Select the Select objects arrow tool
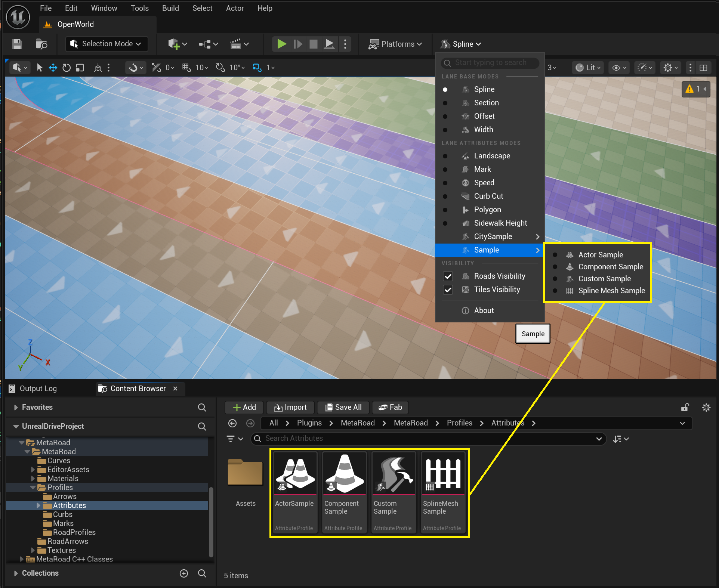The image size is (719, 588). [x=40, y=68]
